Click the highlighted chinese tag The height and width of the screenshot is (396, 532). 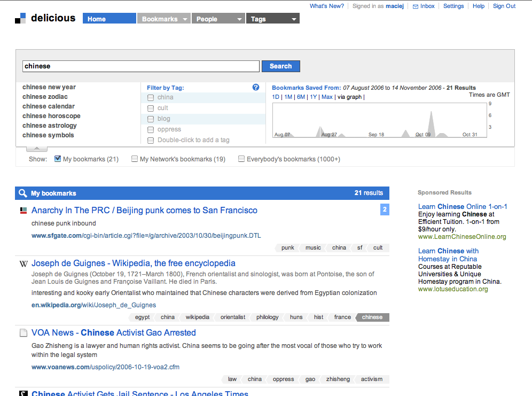point(372,317)
